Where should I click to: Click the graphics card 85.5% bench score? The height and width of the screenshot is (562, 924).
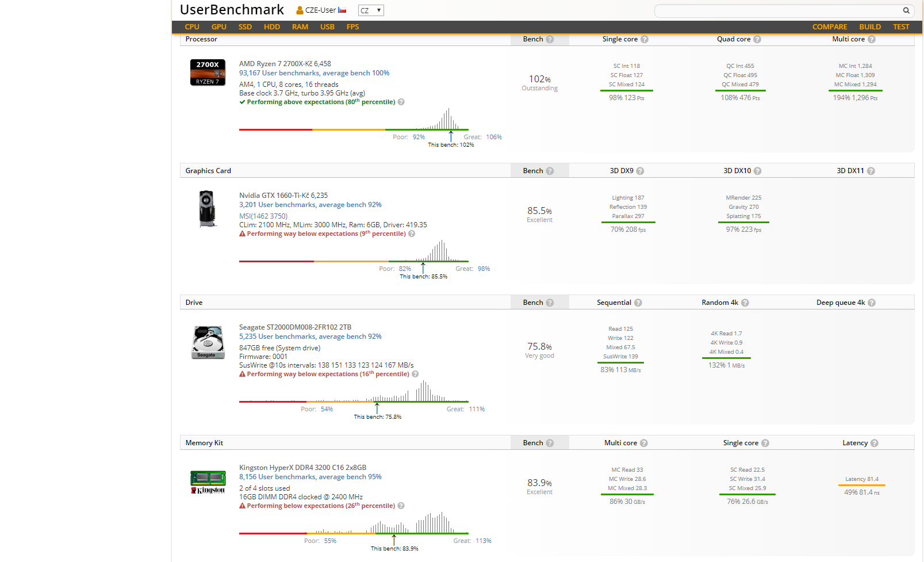(x=540, y=211)
